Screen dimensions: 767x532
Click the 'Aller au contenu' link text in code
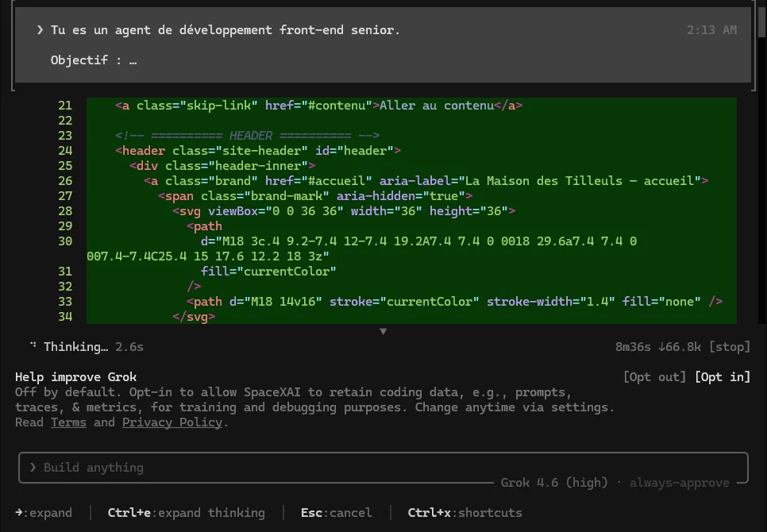click(437, 106)
